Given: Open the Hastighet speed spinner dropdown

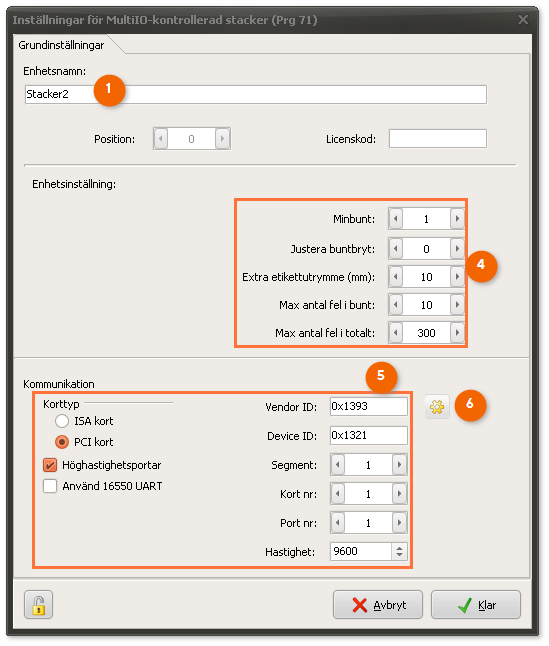Looking at the screenshot, I should [399, 552].
